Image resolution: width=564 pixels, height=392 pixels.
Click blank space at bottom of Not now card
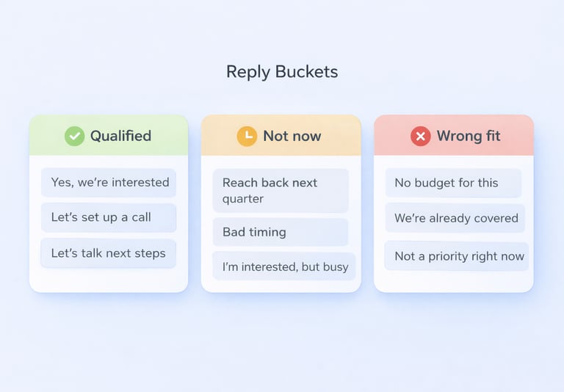click(x=281, y=286)
